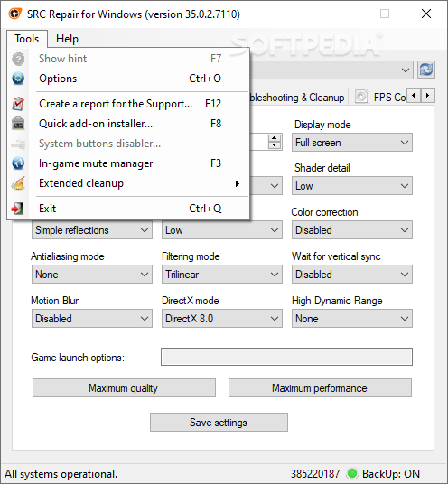Click the Exit door icon in menu
The width and height of the screenshot is (448, 484).
(x=17, y=209)
